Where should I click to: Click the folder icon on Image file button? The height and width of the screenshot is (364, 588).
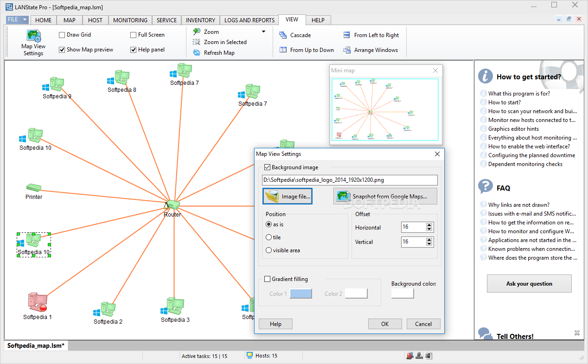tap(272, 196)
